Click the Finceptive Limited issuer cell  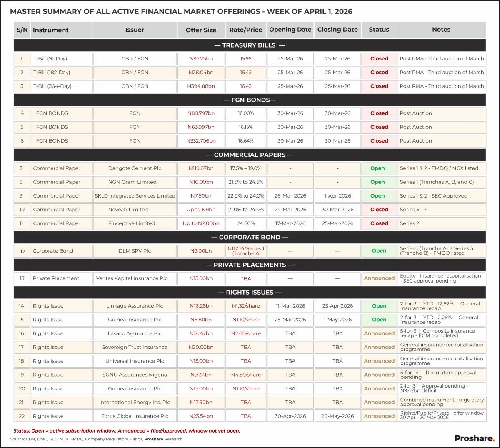[135, 223]
